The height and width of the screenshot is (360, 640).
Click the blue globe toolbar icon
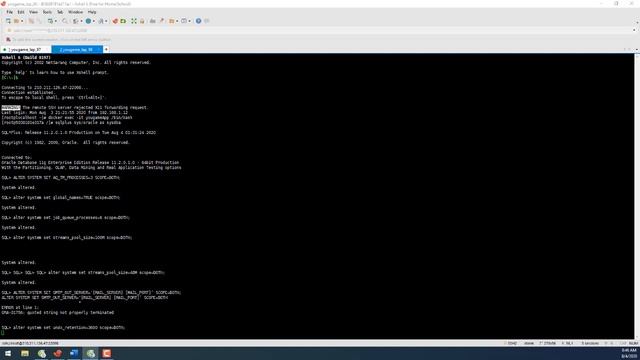pyautogui.click(x=88, y=21)
